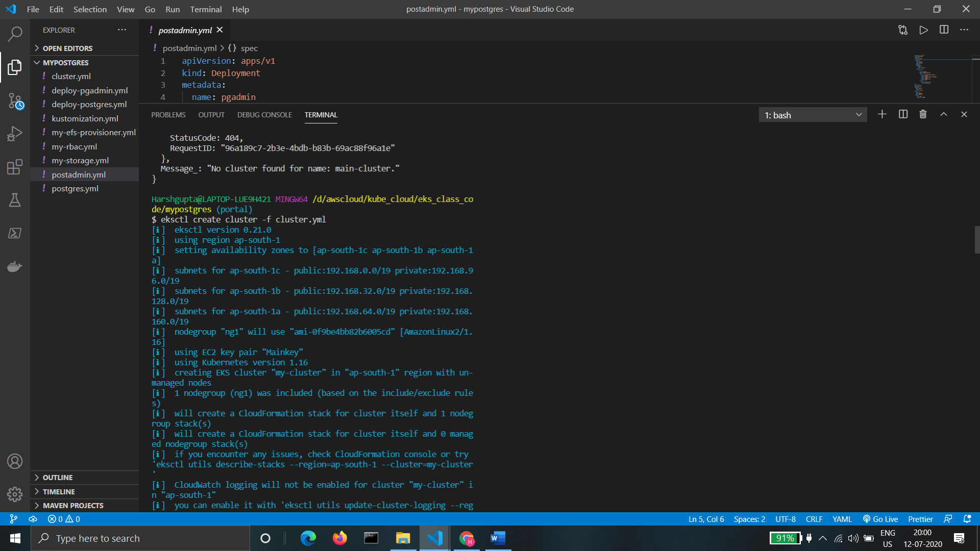
Task: Click YAML language mode in status bar
Action: pos(842,519)
